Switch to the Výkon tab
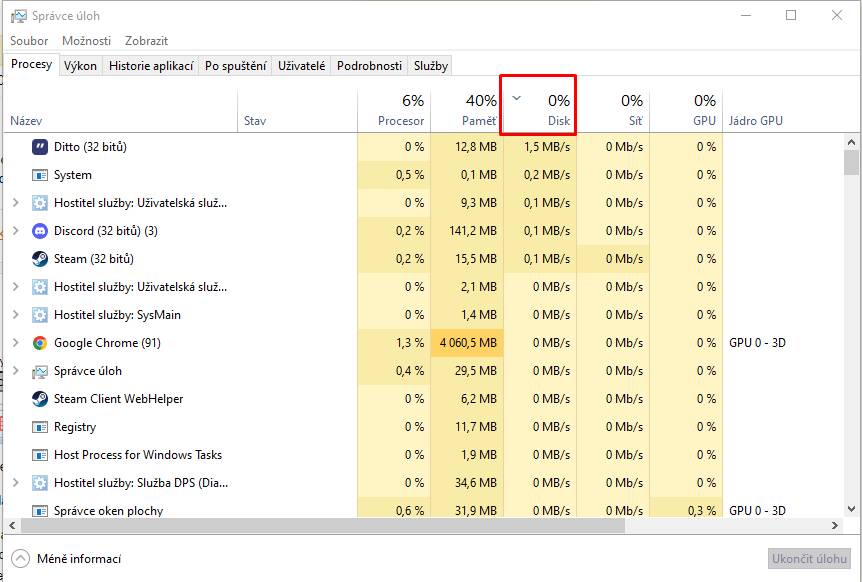Screen dimensions: 862x582 point(80,65)
